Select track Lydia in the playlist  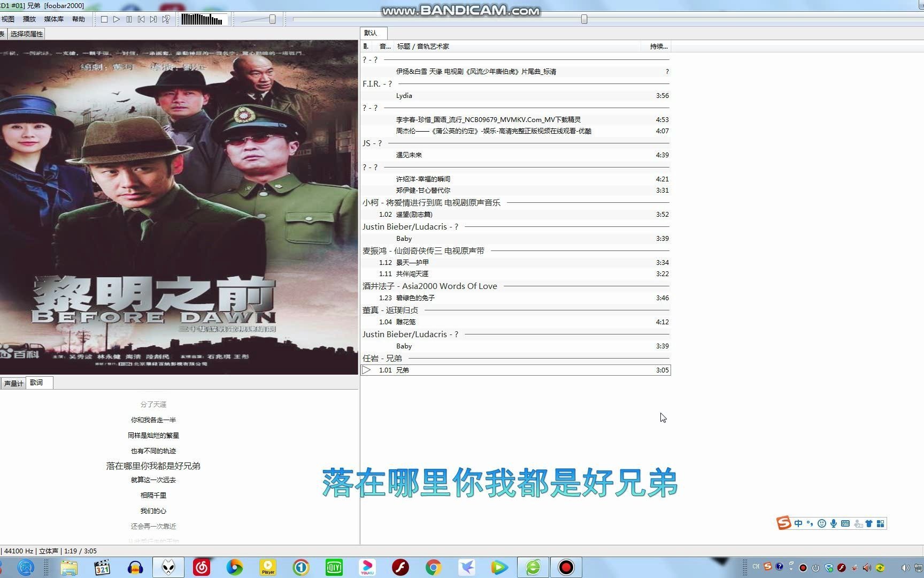coord(515,96)
